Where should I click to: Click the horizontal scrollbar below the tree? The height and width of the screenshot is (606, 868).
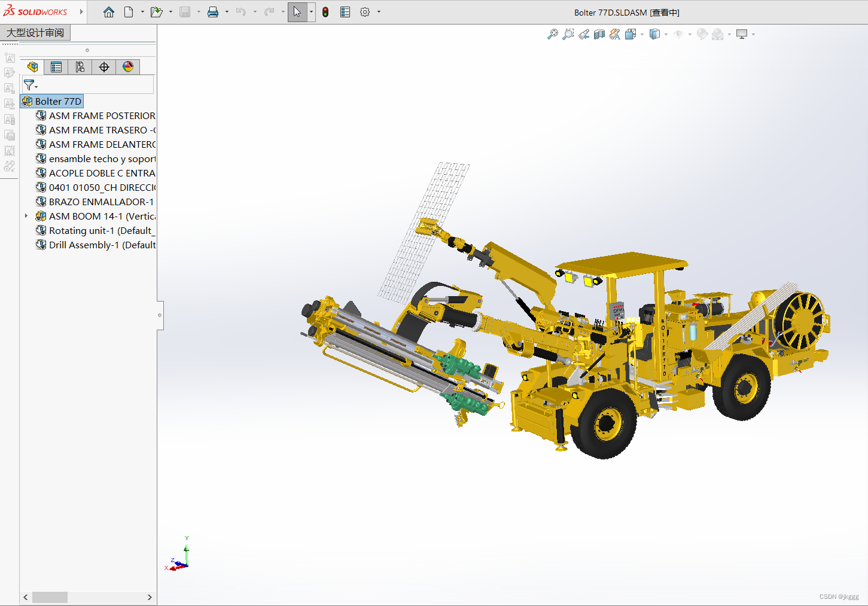[50, 597]
